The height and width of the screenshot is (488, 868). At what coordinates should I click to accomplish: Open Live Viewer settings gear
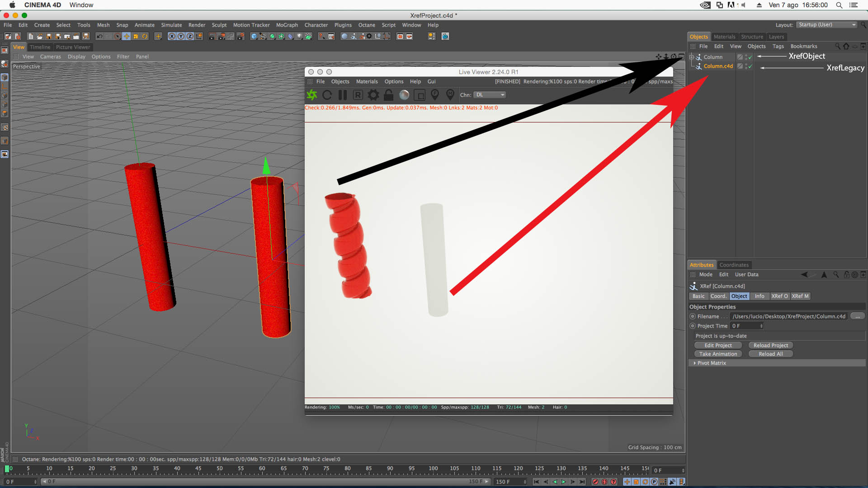pos(373,95)
